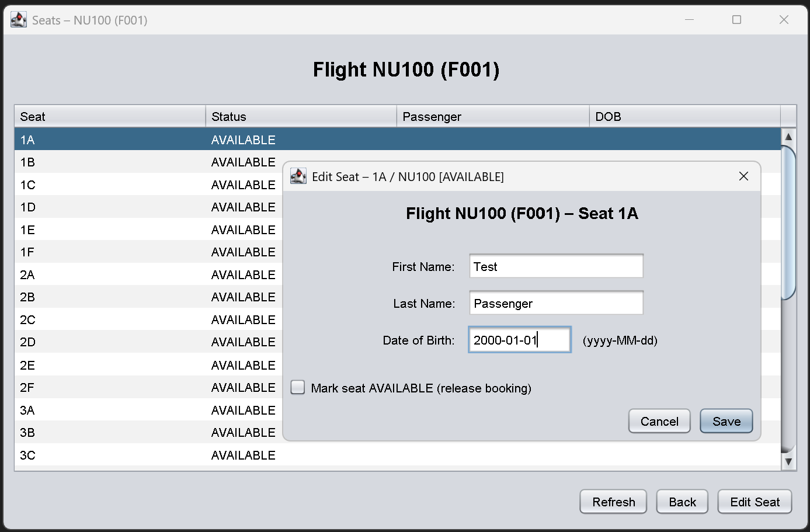810x532 pixels.
Task: Click the scrollbar up arrow
Action: [788, 137]
